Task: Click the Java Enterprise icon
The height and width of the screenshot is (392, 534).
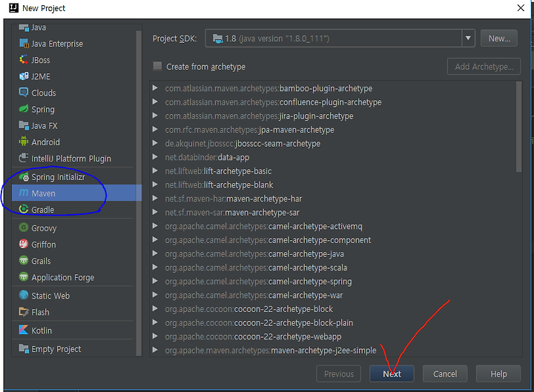Action: tap(24, 44)
